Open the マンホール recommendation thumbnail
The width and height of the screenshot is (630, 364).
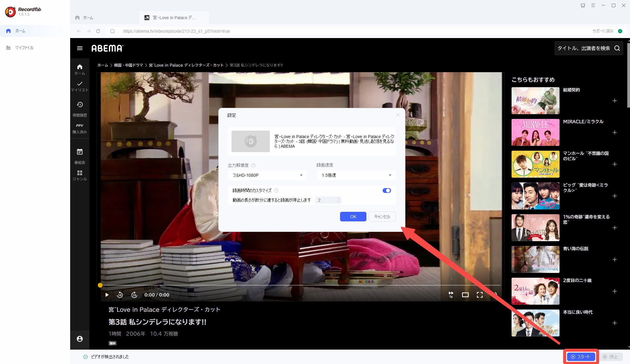tap(536, 164)
